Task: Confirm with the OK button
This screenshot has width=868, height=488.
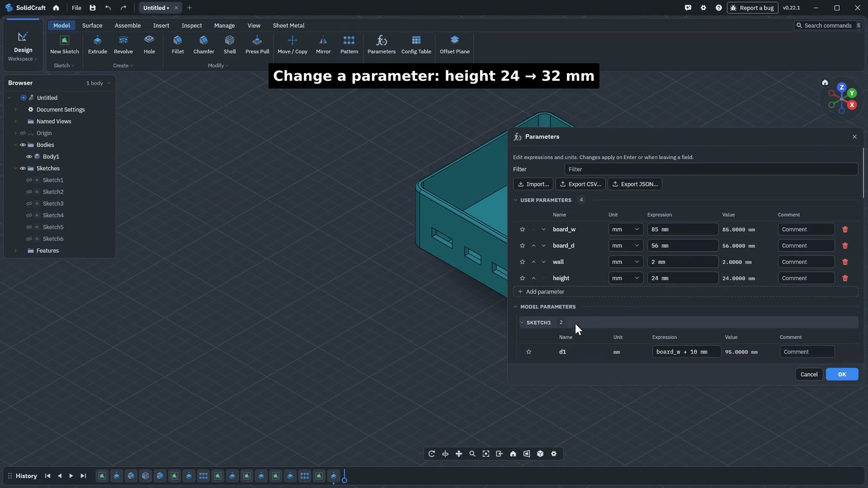Action: [x=842, y=374]
